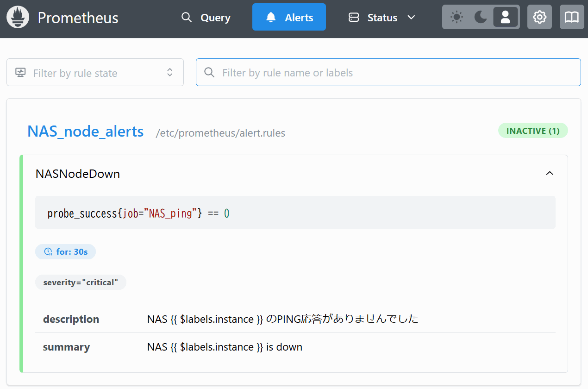Click the bell icon on Alerts tab
Image resolution: width=588 pixels, height=389 pixels.
point(271,18)
